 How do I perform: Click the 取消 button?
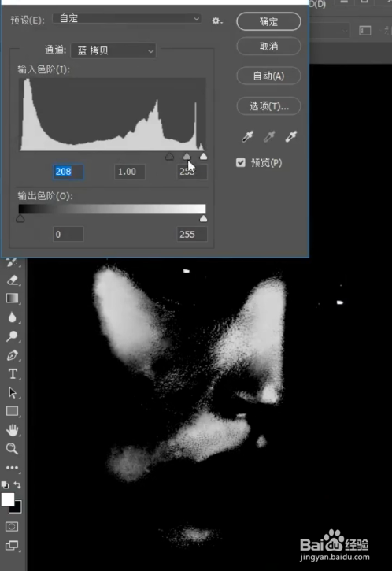tap(268, 46)
